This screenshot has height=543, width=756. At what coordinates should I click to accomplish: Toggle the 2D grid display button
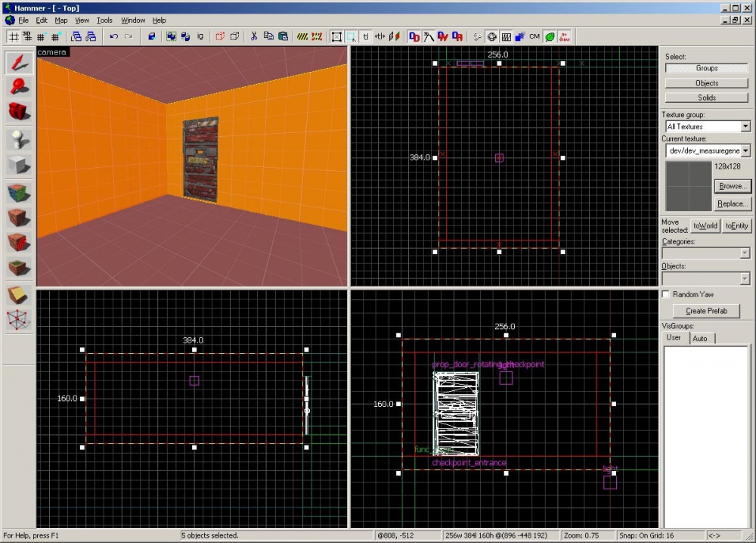point(13,36)
